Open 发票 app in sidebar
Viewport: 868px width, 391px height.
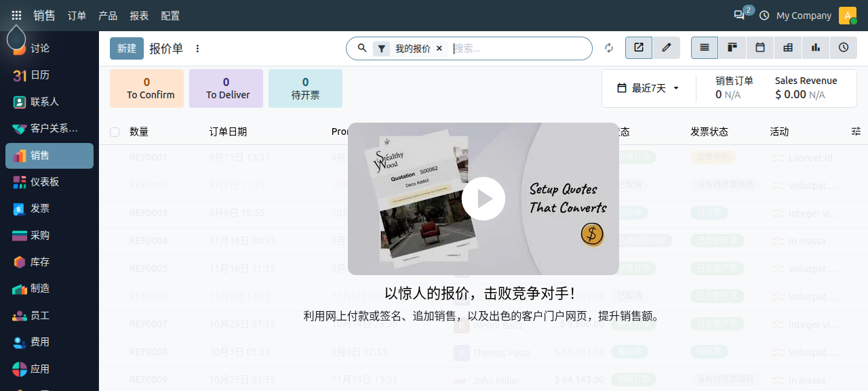pos(50,209)
